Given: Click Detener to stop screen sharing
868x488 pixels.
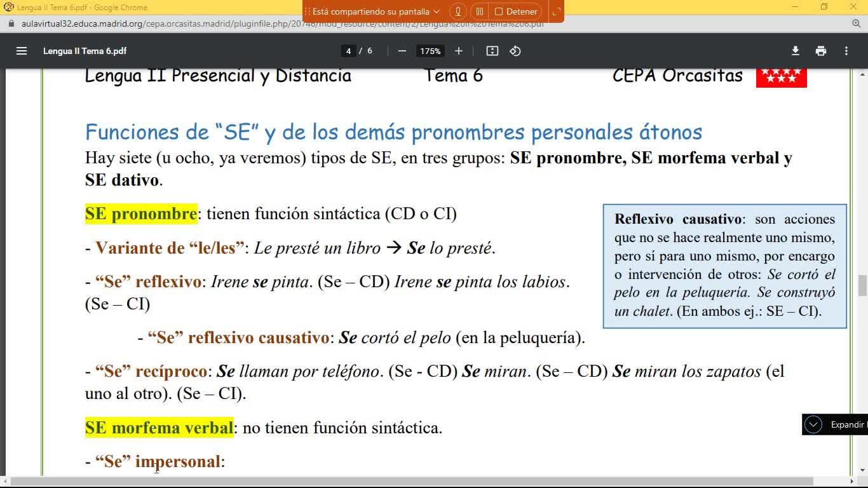Looking at the screenshot, I should click(516, 11).
